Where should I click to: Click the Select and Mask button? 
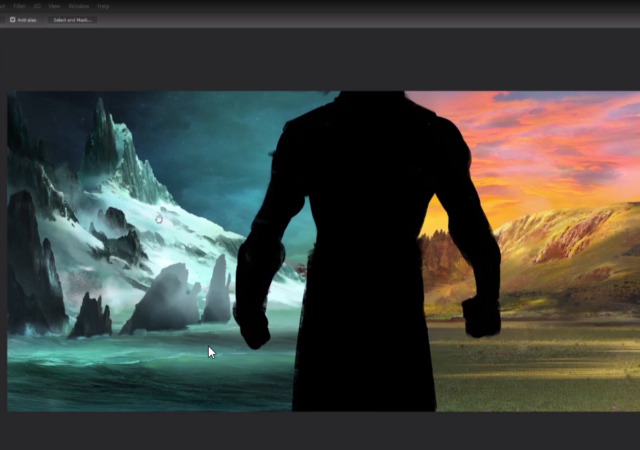pyautogui.click(x=72, y=19)
